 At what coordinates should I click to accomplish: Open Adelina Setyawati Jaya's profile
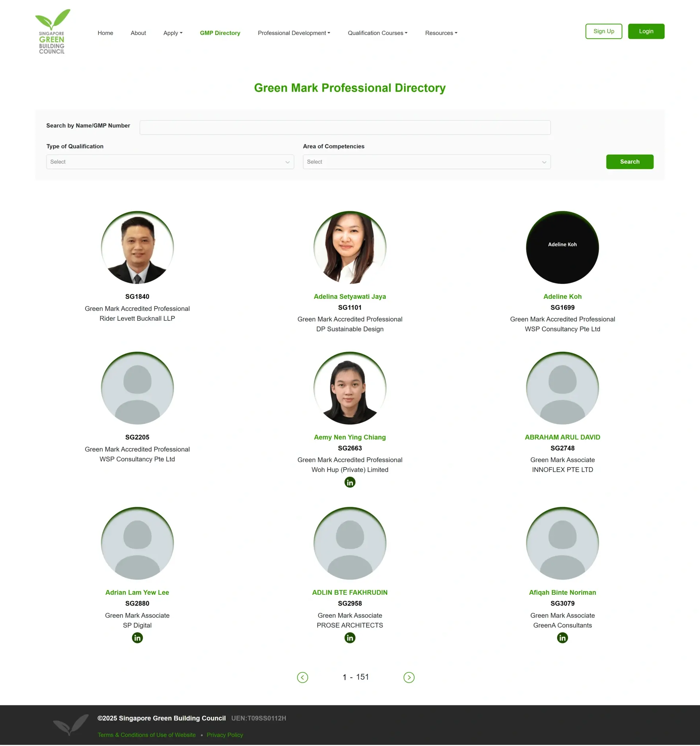click(x=349, y=296)
